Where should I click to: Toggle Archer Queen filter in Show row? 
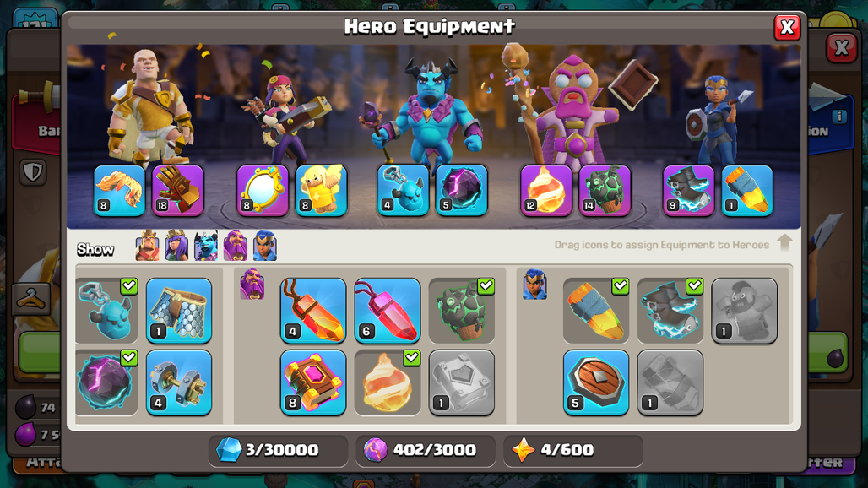click(x=176, y=246)
